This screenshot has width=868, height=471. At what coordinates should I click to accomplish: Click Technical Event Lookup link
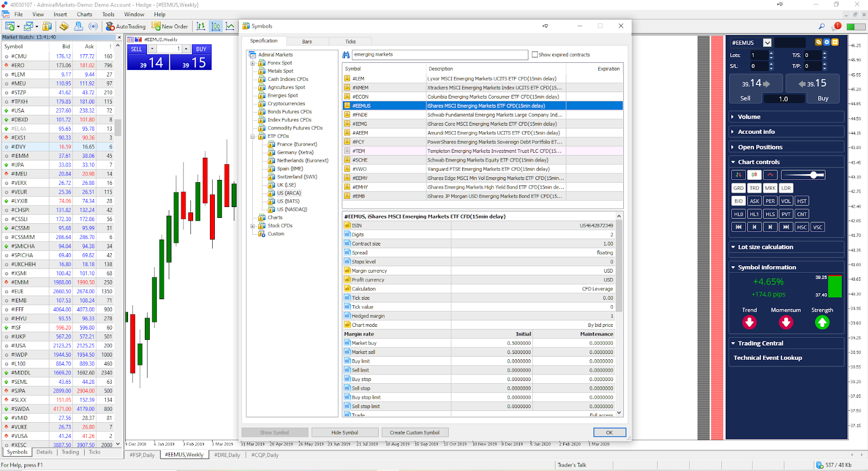(x=768, y=358)
